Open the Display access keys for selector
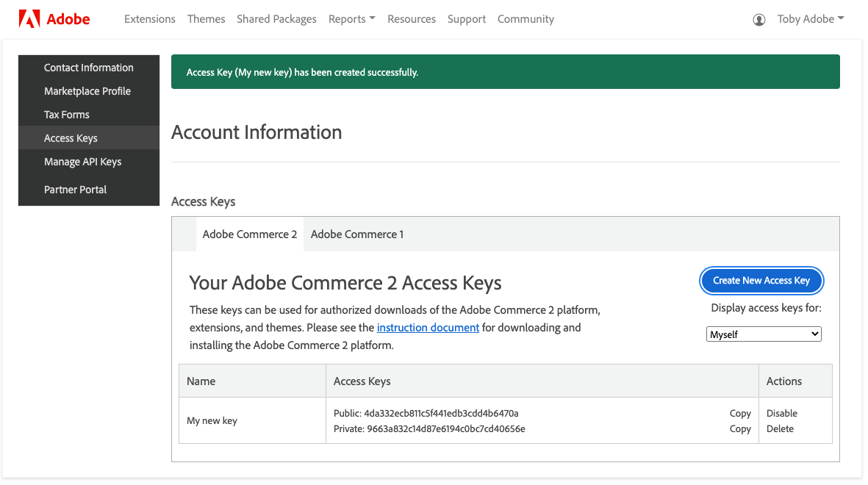Viewport: 868px width, 485px height. [x=764, y=334]
